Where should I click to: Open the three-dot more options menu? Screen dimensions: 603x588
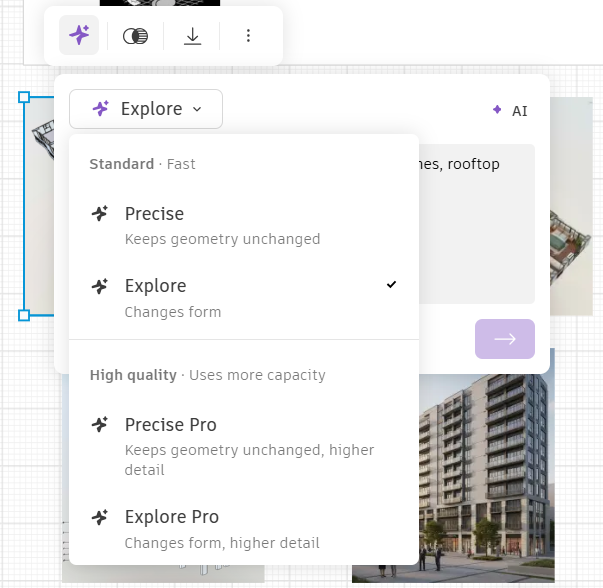(248, 36)
